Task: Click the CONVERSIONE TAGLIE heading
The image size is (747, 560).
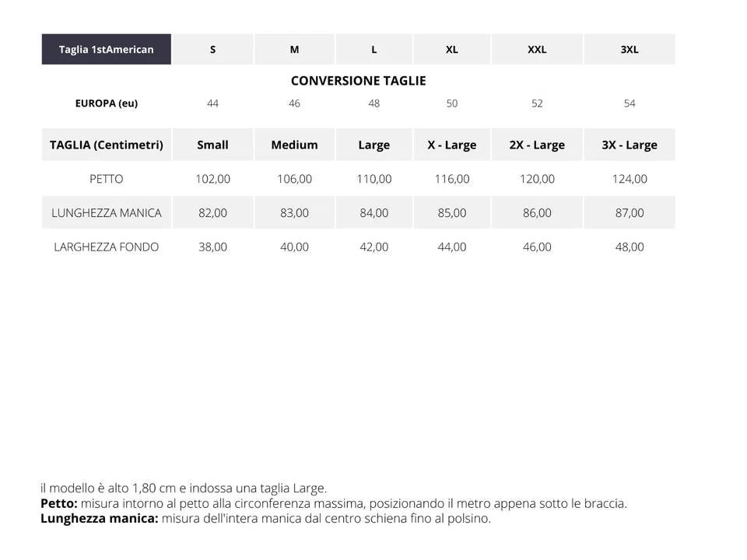Action: coord(359,81)
